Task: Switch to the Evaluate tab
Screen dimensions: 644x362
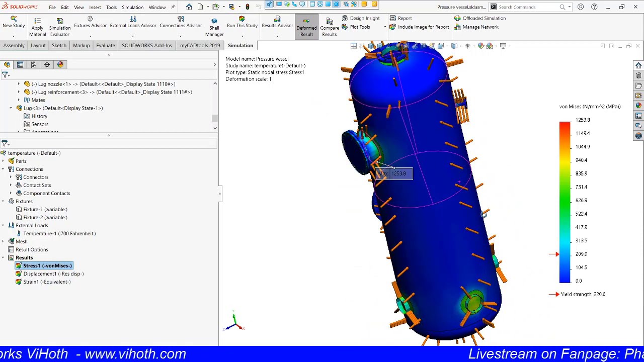Action: point(106,45)
